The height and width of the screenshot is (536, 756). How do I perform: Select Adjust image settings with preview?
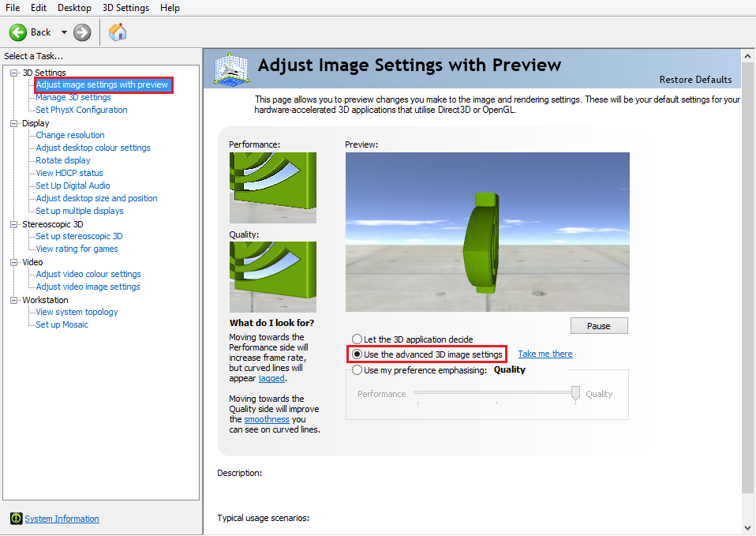pyautogui.click(x=102, y=84)
